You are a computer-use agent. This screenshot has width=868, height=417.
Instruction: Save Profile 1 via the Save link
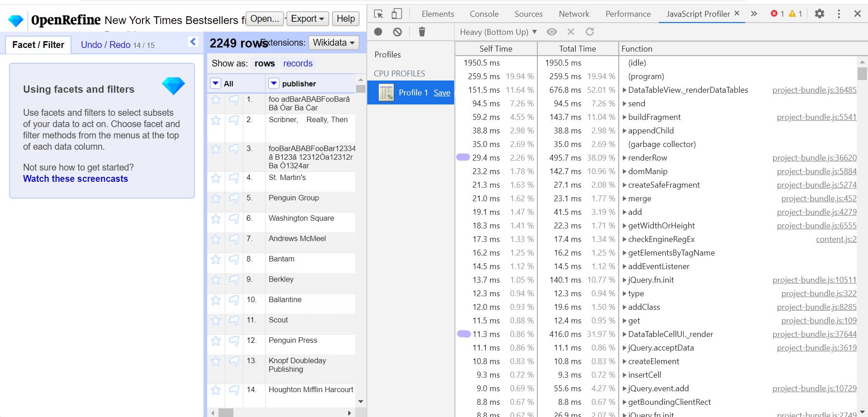[442, 93]
